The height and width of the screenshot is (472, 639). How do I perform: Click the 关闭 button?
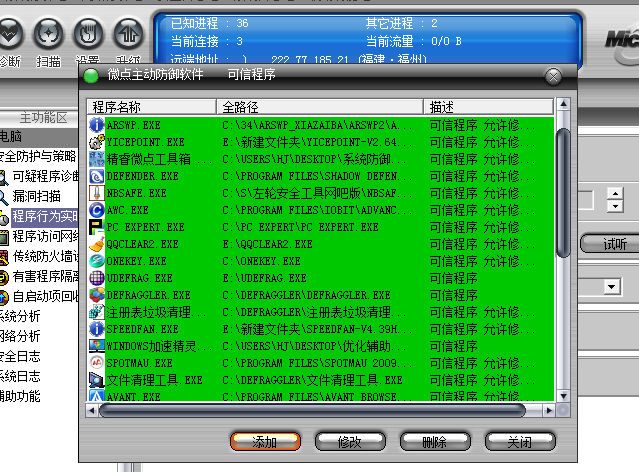coord(520,441)
